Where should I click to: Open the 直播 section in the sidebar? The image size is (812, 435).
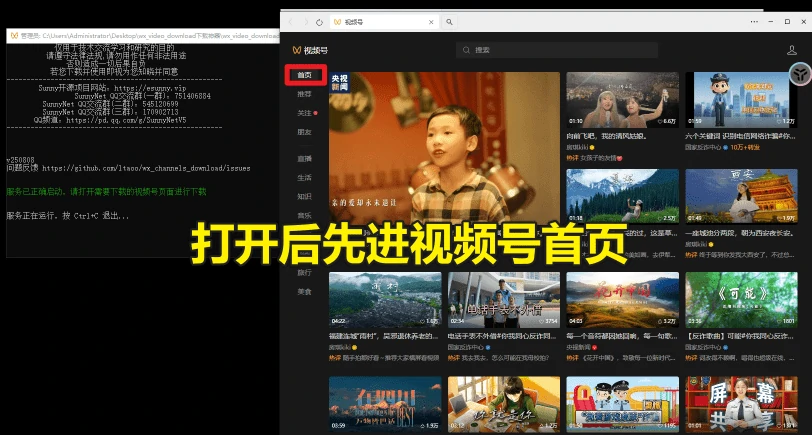tap(304, 158)
